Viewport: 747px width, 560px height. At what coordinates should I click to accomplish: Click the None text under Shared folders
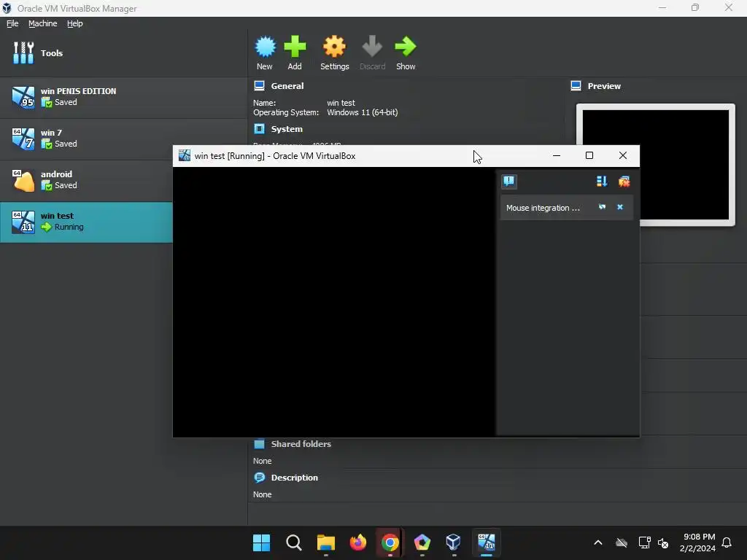(262, 461)
